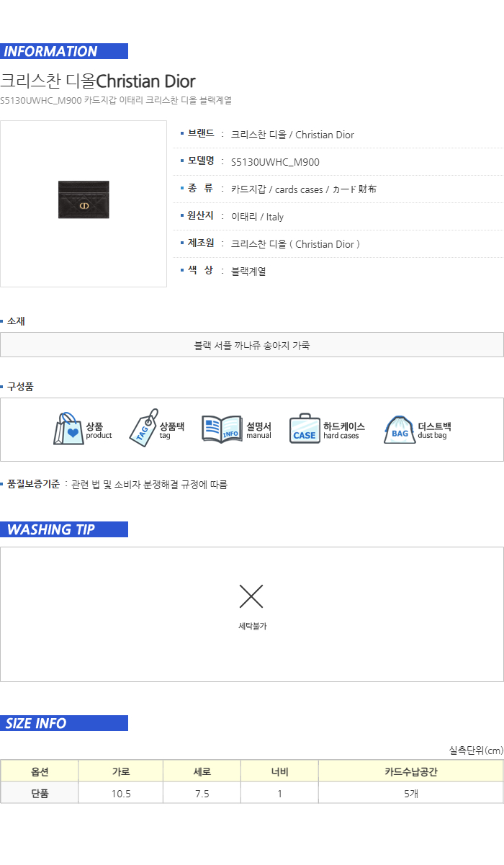Click the material description box
This screenshot has height=865, width=504.
(x=252, y=345)
